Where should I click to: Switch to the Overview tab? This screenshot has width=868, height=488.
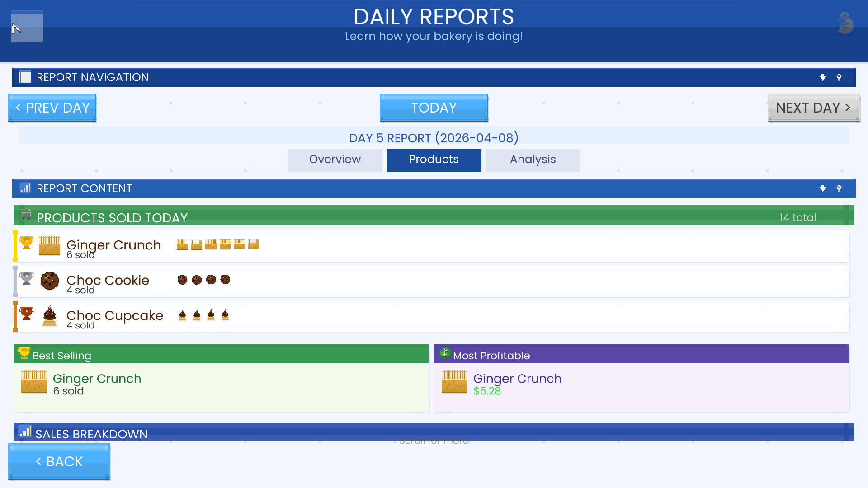tap(335, 160)
